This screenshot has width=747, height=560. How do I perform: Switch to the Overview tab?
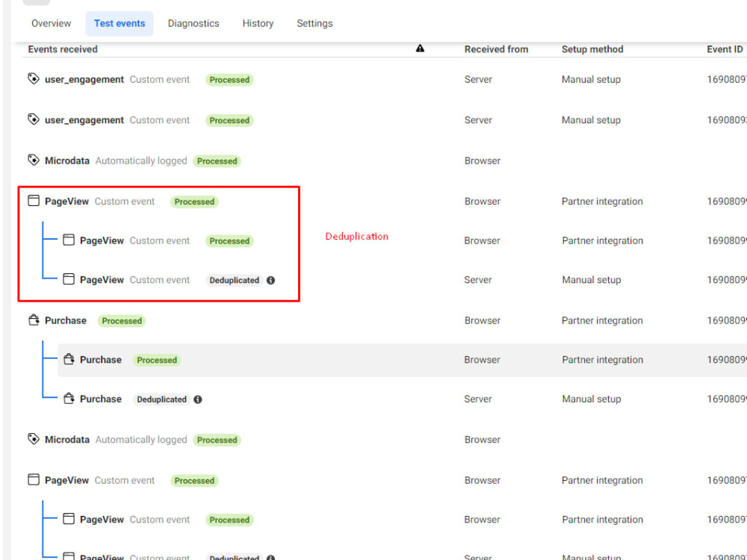click(50, 23)
